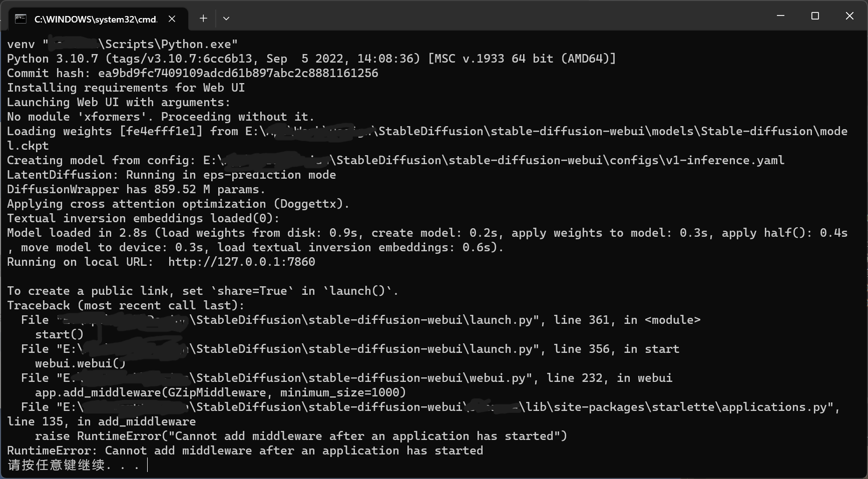Click the http://127.0.0.1:7860 local URL
868x479 pixels.
click(241, 262)
